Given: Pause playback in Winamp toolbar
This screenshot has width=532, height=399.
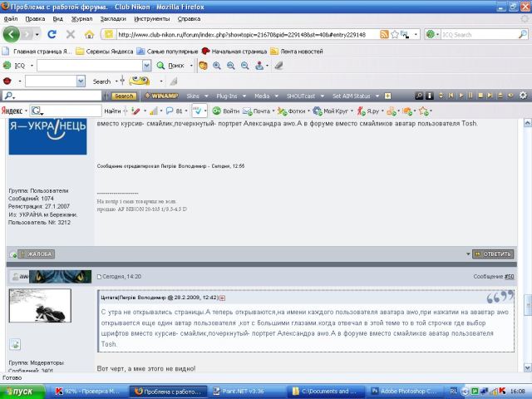Looking at the screenshot, I should [x=470, y=96].
